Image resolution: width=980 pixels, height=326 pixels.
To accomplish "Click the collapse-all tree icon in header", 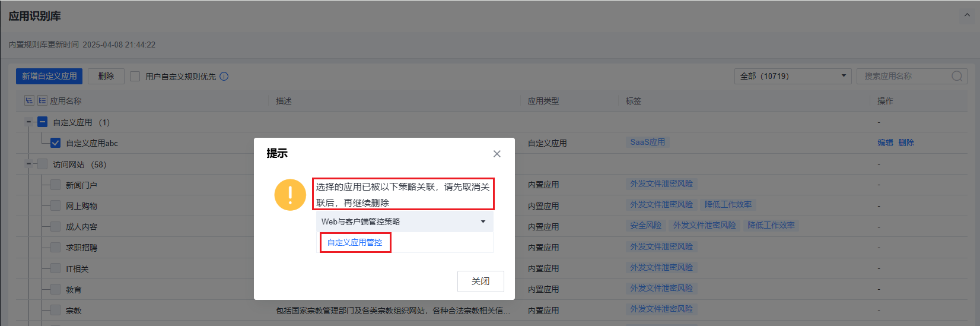I will coord(42,101).
